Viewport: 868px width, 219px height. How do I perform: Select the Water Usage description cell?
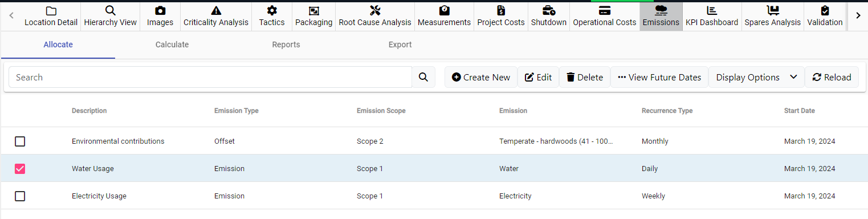point(92,169)
